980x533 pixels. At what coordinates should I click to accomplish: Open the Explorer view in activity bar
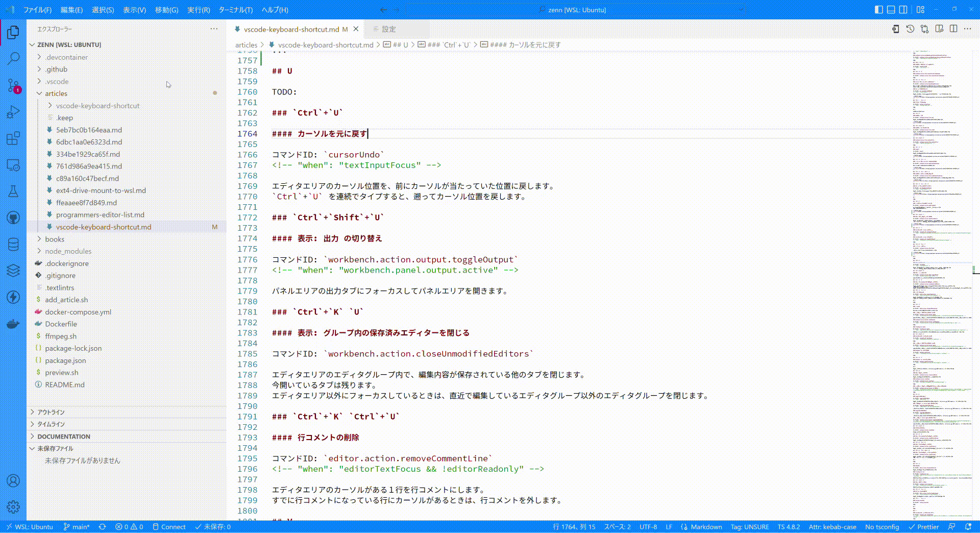[x=13, y=33]
